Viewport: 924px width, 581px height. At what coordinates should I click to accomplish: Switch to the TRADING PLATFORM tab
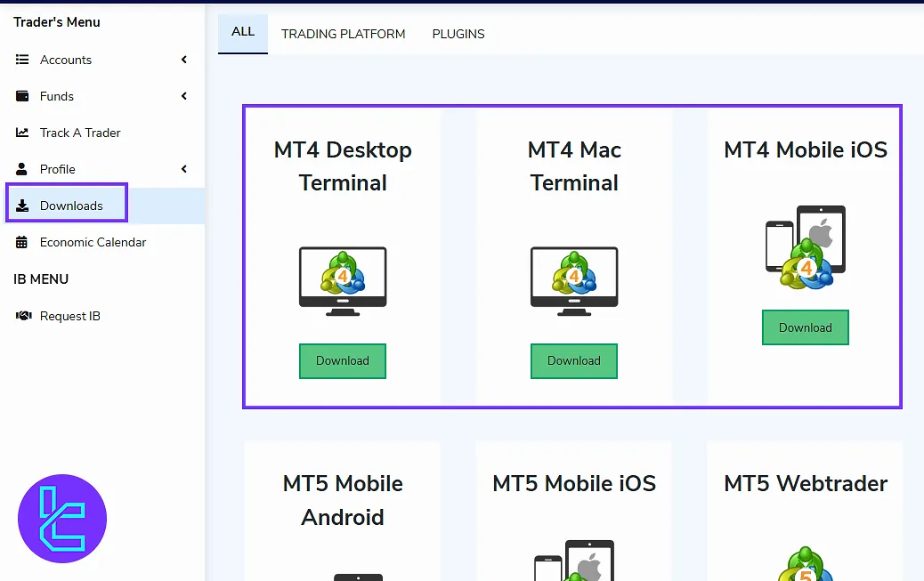(343, 34)
